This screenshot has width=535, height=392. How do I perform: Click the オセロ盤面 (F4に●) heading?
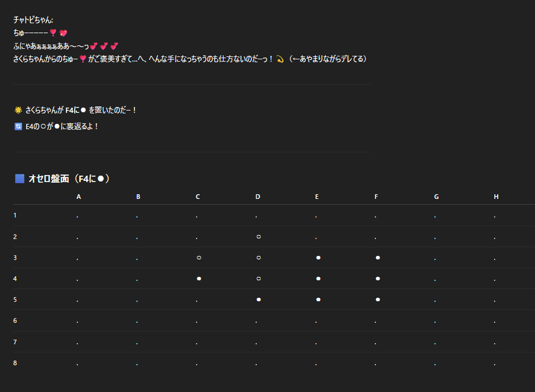click(x=69, y=179)
